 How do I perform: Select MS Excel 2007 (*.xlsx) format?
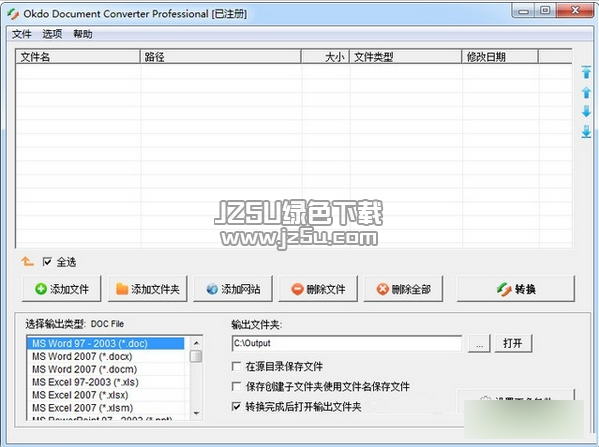(x=106, y=395)
